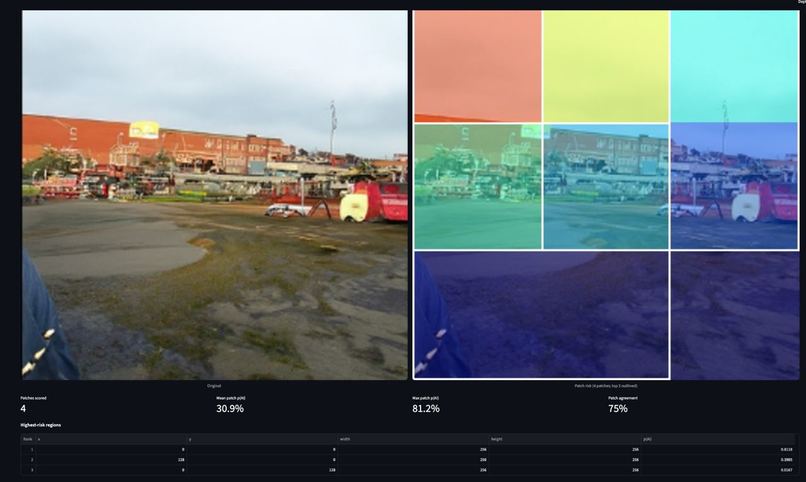Click the 'Original' caption under the left image
Image resolution: width=806 pixels, height=482 pixels.
pos(214,386)
